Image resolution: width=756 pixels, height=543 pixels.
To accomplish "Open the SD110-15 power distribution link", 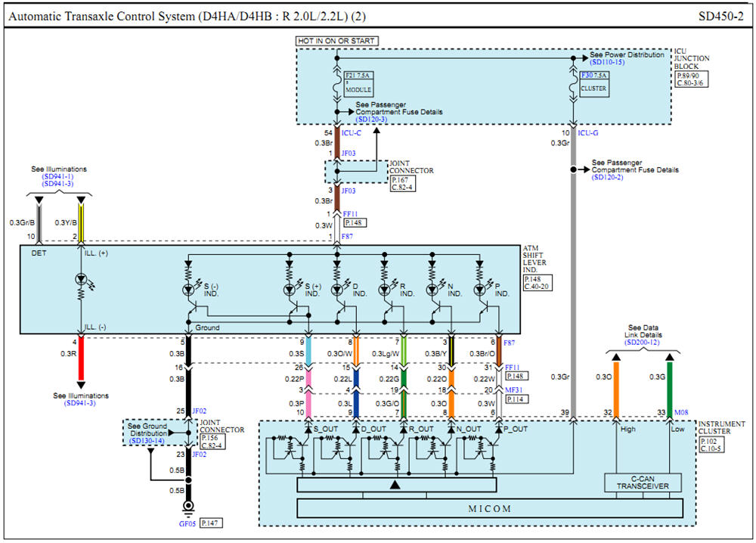I will tap(607, 62).
